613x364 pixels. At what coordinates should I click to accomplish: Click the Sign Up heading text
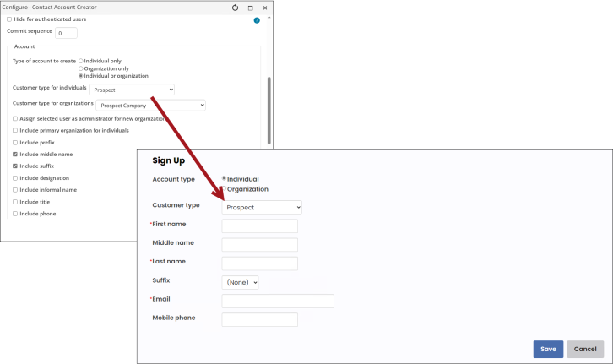[x=169, y=160]
